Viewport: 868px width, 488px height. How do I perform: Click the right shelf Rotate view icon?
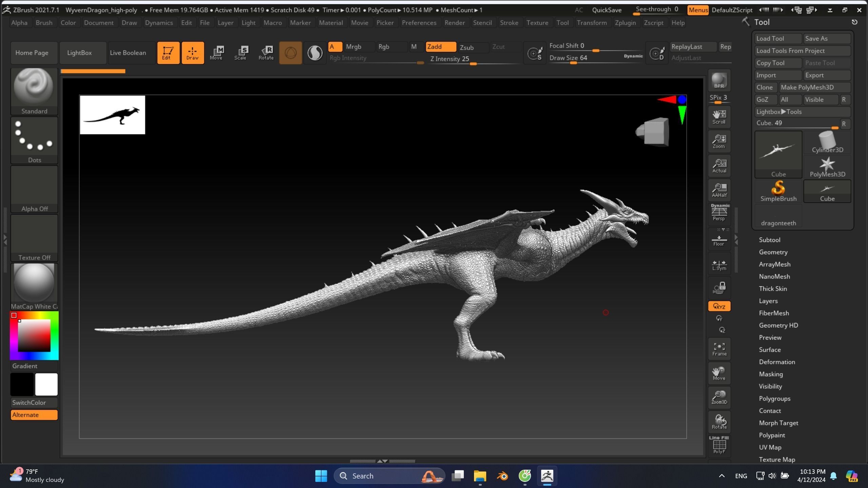point(719,422)
